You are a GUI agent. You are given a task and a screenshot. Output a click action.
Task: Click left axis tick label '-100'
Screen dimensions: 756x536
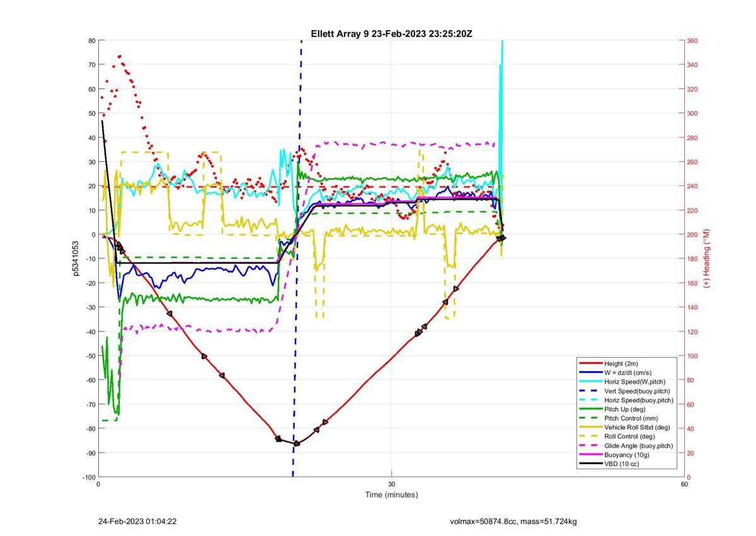[89, 477]
